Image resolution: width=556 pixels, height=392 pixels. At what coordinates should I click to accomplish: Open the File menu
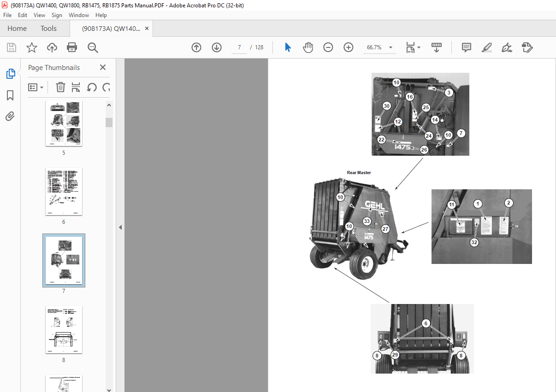(7, 15)
